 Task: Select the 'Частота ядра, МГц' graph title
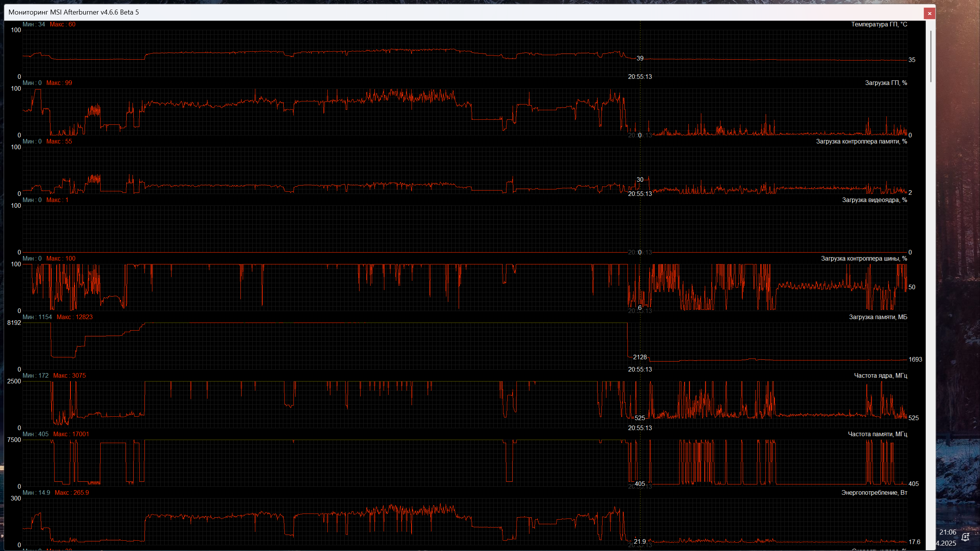880,376
